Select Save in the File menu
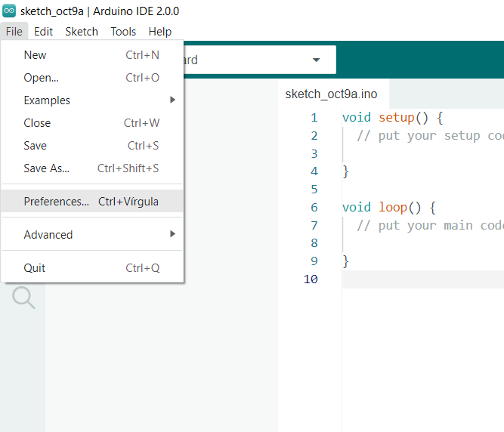This screenshot has width=504, height=432. tap(92, 146)
